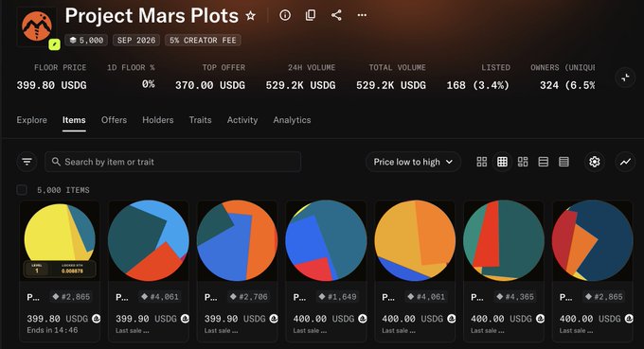
Task: Click the 24H VOLUME 529.2K USDG value
Action: (300, 85)
